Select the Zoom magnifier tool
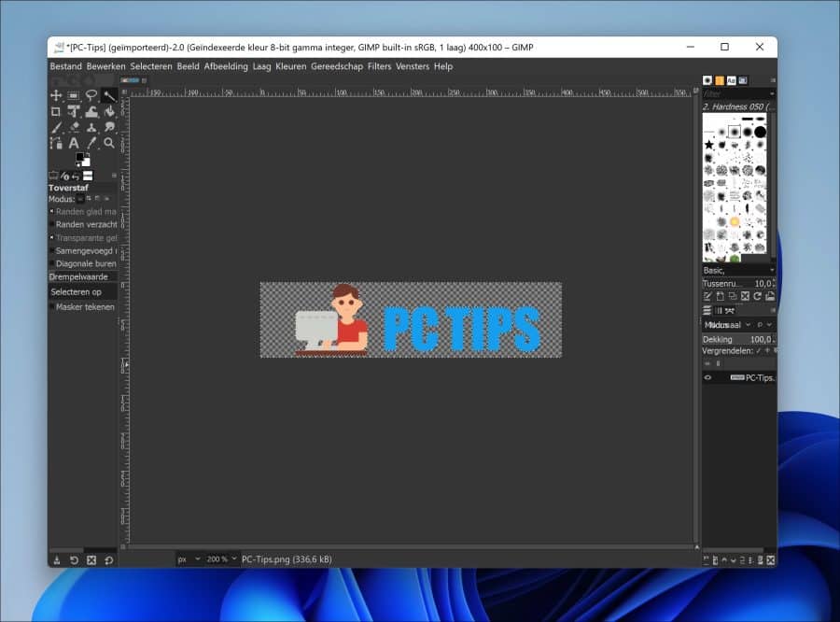840x622 pixels. point(109,143)
